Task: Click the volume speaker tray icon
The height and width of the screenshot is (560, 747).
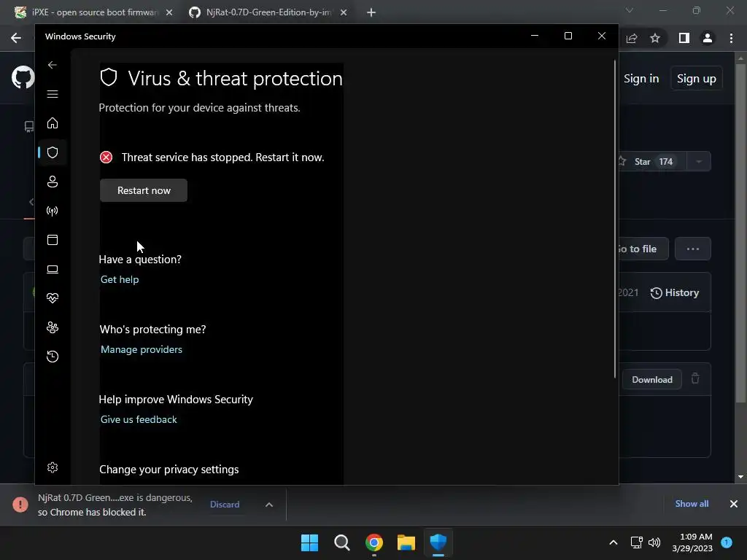Action: point(654,542)
